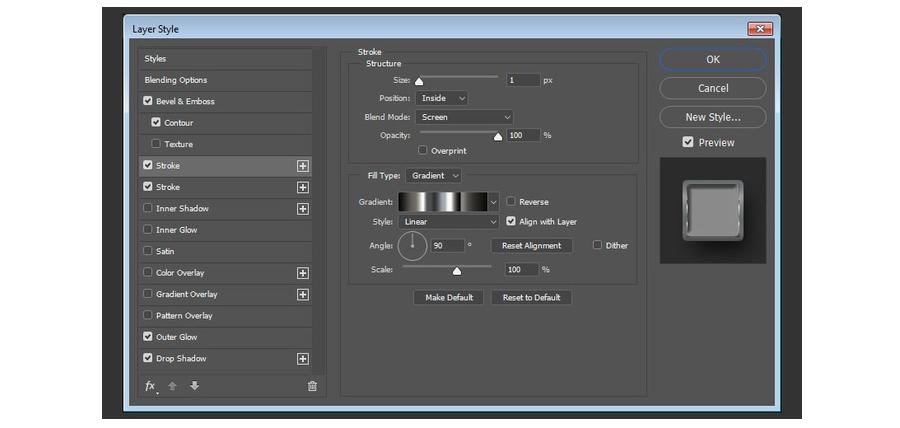This screenshot has width=900, height=428.
Task: Expand the Fill Type Gradient dropdown
Action: (434, 176)
